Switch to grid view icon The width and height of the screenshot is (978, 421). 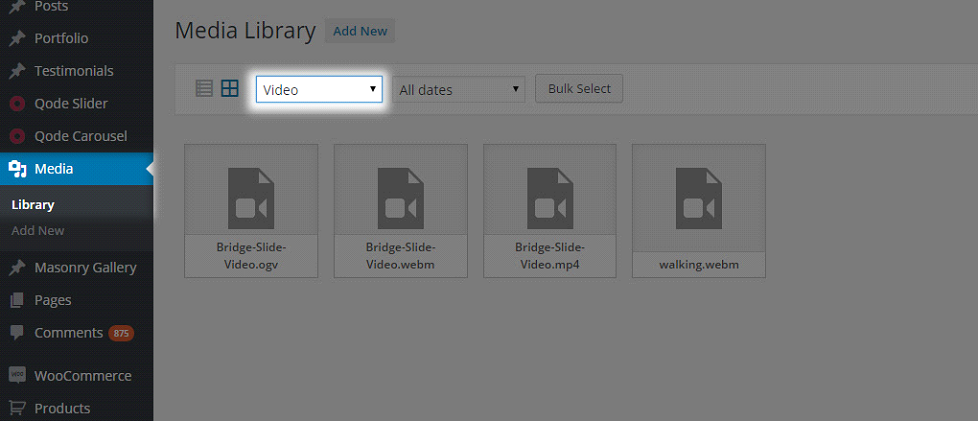coord(230,89)
